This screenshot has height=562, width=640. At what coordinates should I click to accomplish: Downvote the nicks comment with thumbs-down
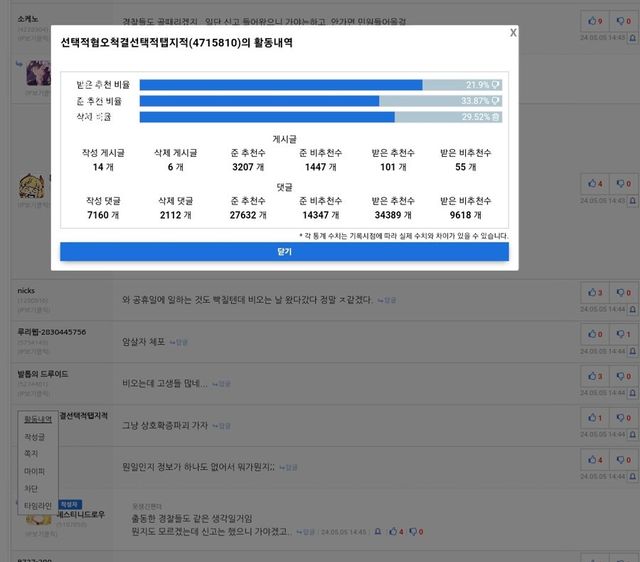[x=622, y=292]
